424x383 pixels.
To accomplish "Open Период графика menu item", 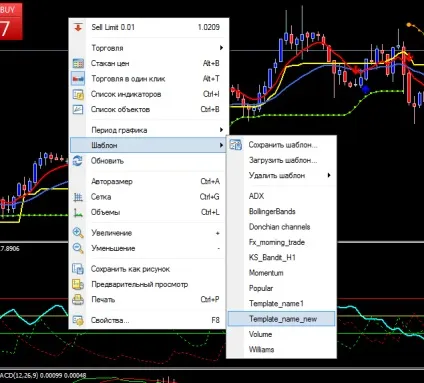I will pos(149,130).
